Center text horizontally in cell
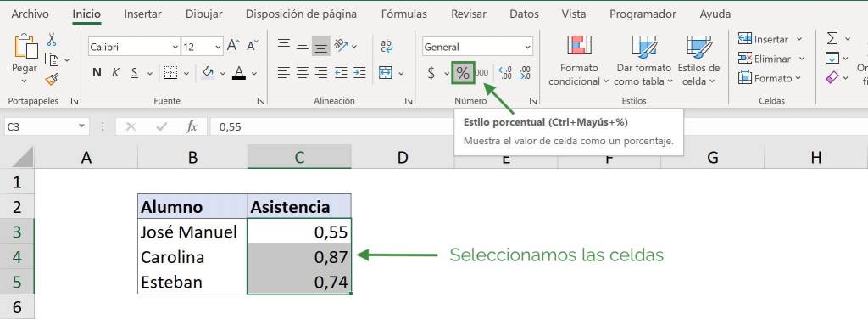868x319 pixels. click(x=303, y=73)
